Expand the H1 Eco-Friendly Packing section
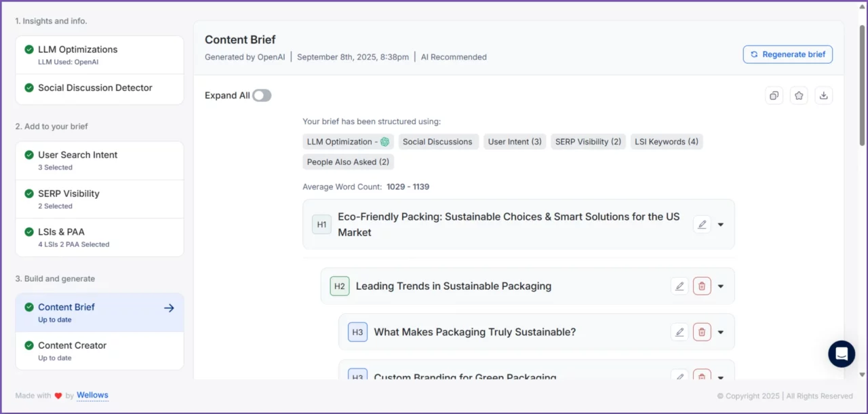Viewport: 868px width, 414px height. tap(721, 225)
